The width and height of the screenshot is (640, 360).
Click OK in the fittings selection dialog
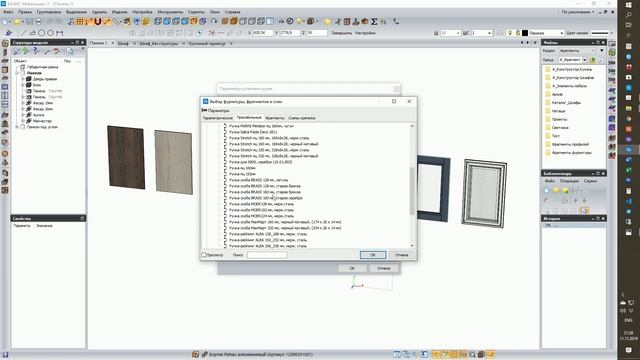point(373,255)
